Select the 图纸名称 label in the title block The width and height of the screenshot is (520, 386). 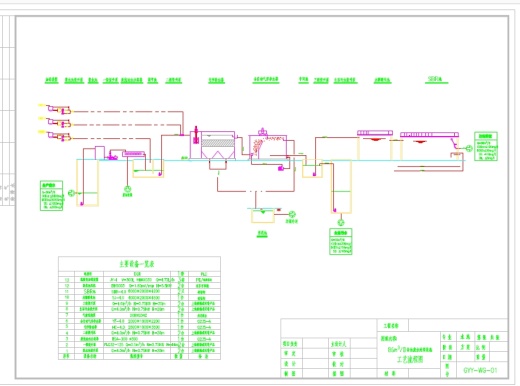pyautogui.click(x=389, y=339)
